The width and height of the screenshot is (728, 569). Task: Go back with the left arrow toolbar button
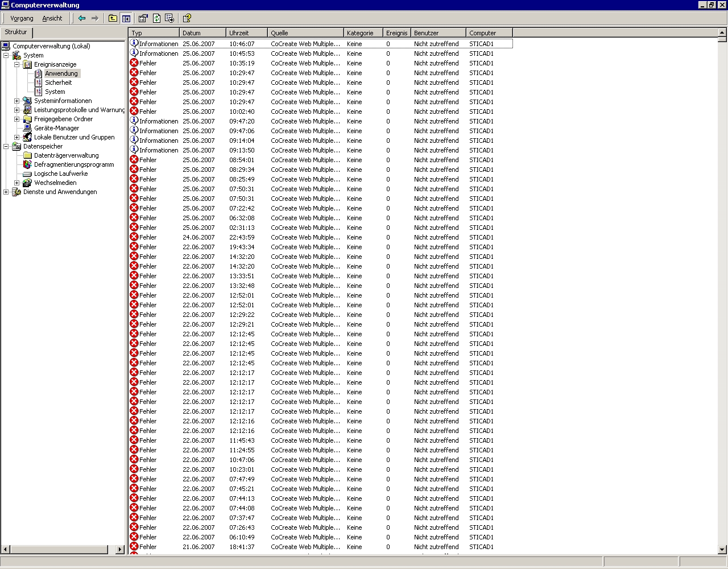pos(82,18)
